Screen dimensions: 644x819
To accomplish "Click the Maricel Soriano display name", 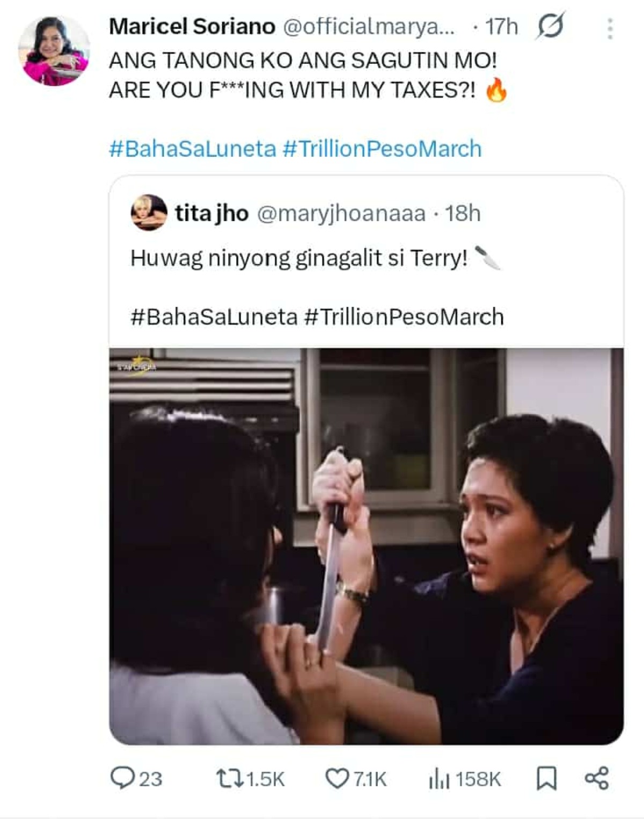I will [192, 26].
